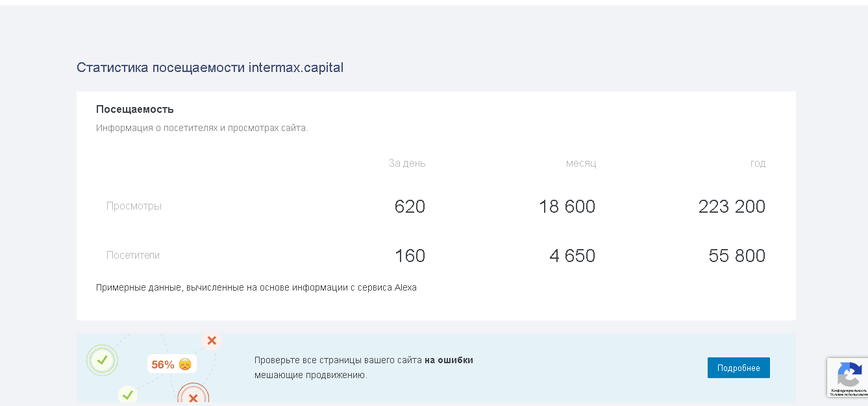The image size is (868, 406).
Task: Click the Посетители row label
Action: click(133, 256)
